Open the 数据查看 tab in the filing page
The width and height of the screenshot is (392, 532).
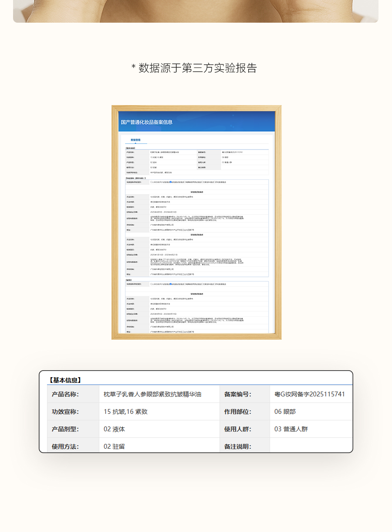tap(135, 140)
